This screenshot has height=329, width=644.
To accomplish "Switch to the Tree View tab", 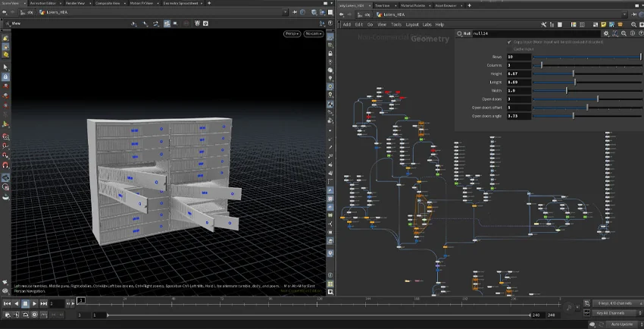I will coord(382,6).
